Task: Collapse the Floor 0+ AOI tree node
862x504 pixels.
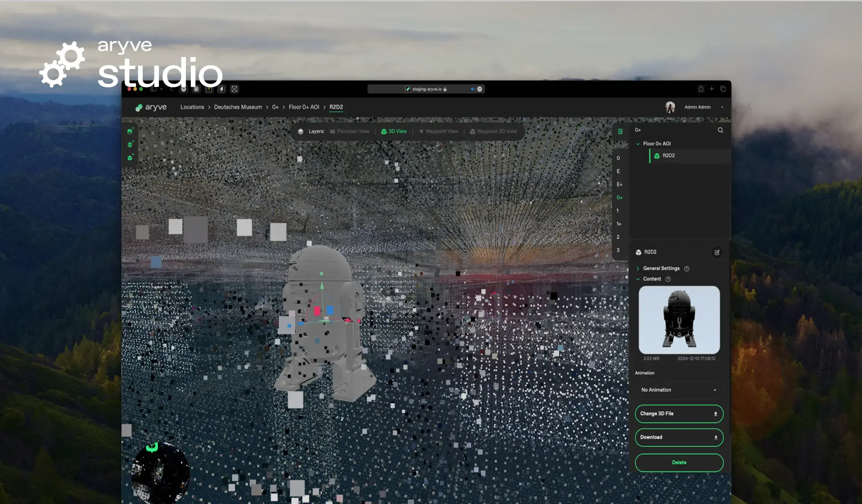Action: [638, 144]
